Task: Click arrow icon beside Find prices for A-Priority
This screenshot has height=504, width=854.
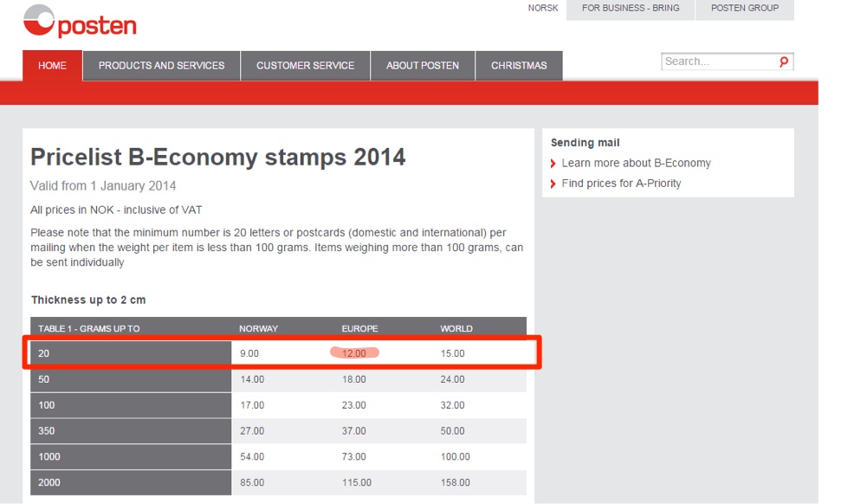Action: point(553,184)
